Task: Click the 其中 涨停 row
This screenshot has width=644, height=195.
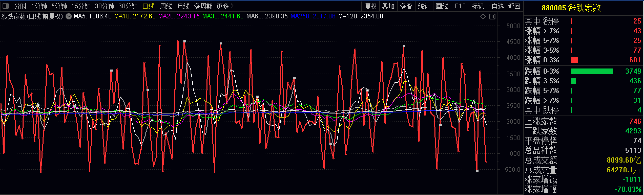Action: (584, 21)
